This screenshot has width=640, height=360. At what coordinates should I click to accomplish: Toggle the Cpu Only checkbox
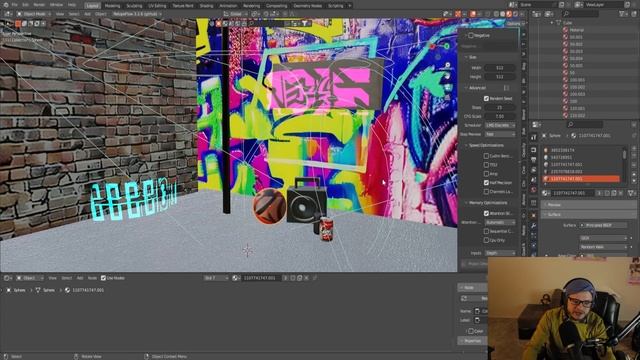(486, 240)
